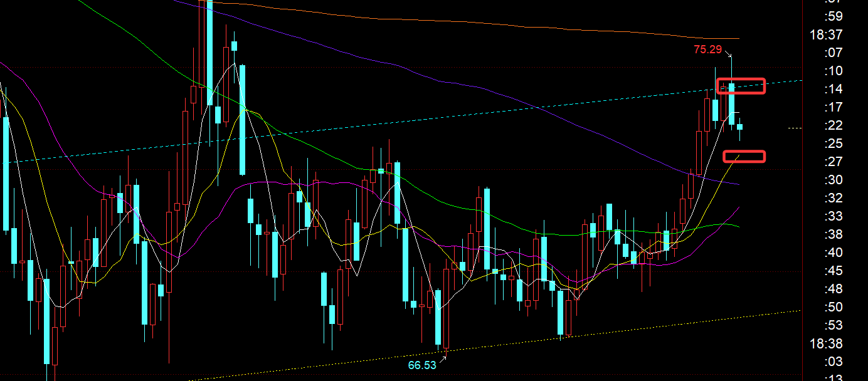Select the 18:37 time entry
Screen dimensions: 868x381
(826, 34)
